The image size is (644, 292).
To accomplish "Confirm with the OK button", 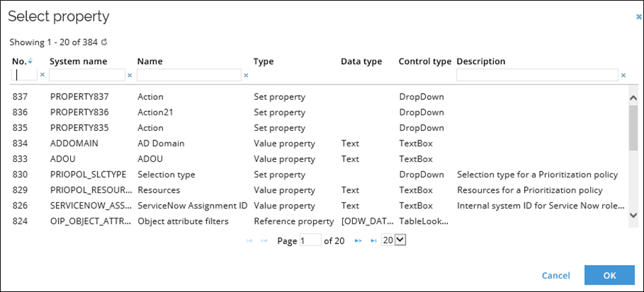I will coord(610,275).
